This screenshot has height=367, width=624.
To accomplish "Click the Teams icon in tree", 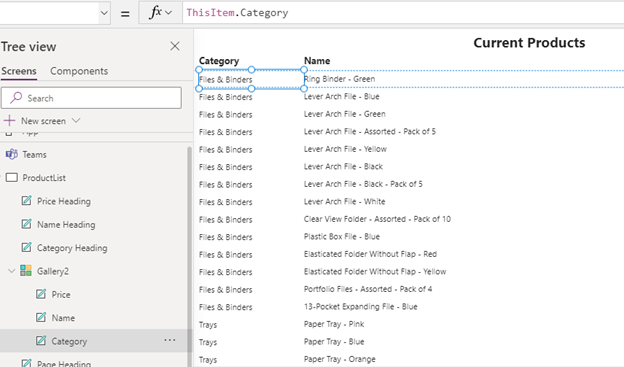I will tap(12, 154).
